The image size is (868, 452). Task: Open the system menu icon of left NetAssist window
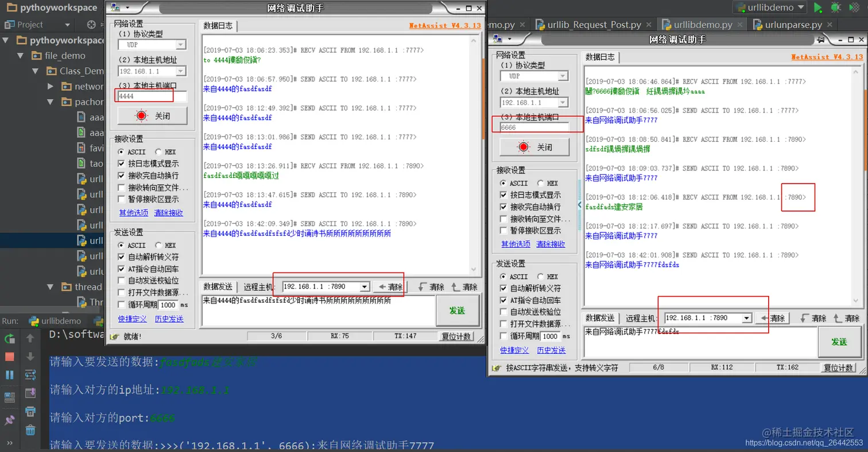click(115, 7)
